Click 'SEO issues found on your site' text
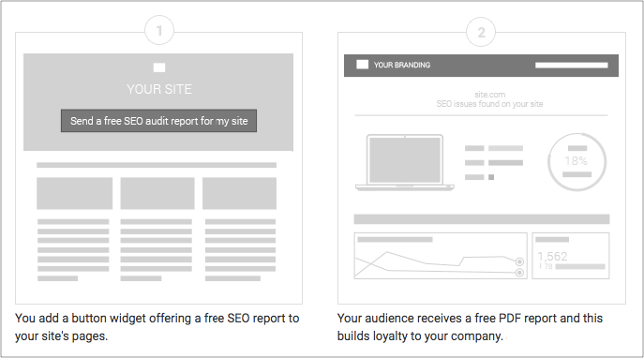 [489, 104]
